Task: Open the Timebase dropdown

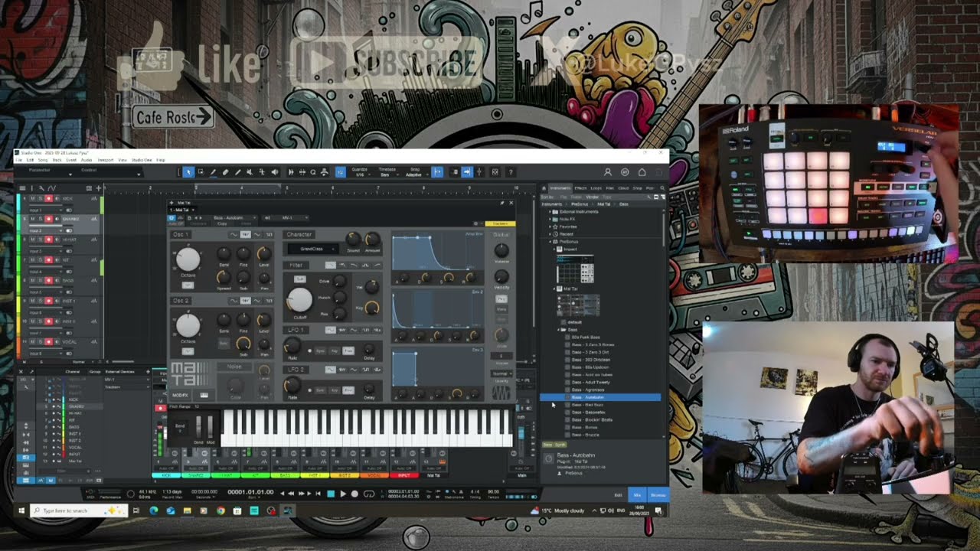Action: coord(387,172)
